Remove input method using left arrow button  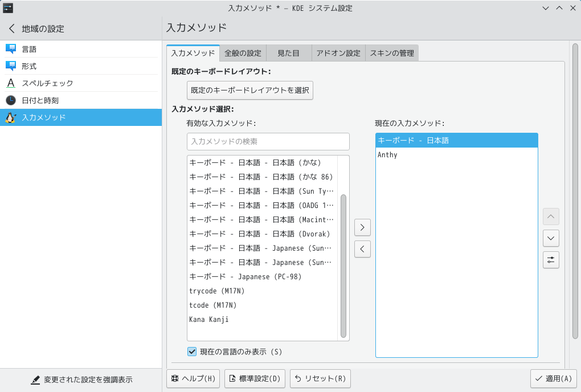pyautogui.click(x=362, y=248)
